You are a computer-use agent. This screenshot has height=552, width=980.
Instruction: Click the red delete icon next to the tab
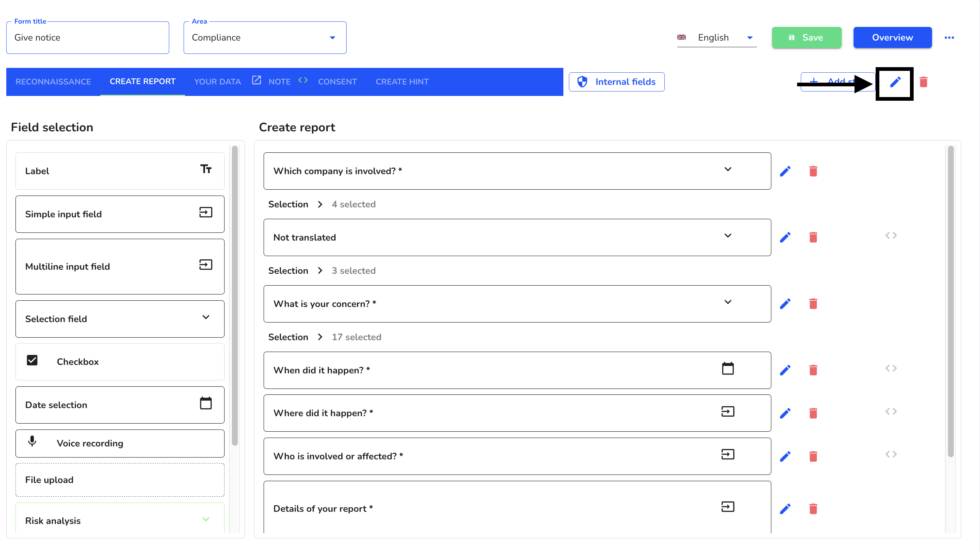coord(924,82)
